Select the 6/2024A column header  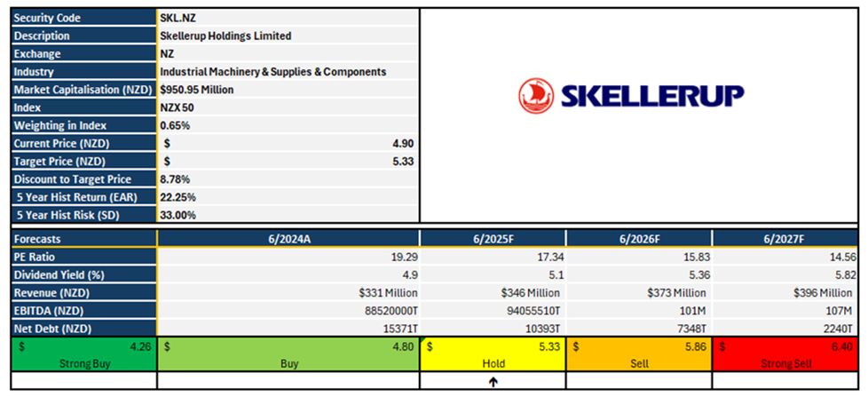(288, 239)
